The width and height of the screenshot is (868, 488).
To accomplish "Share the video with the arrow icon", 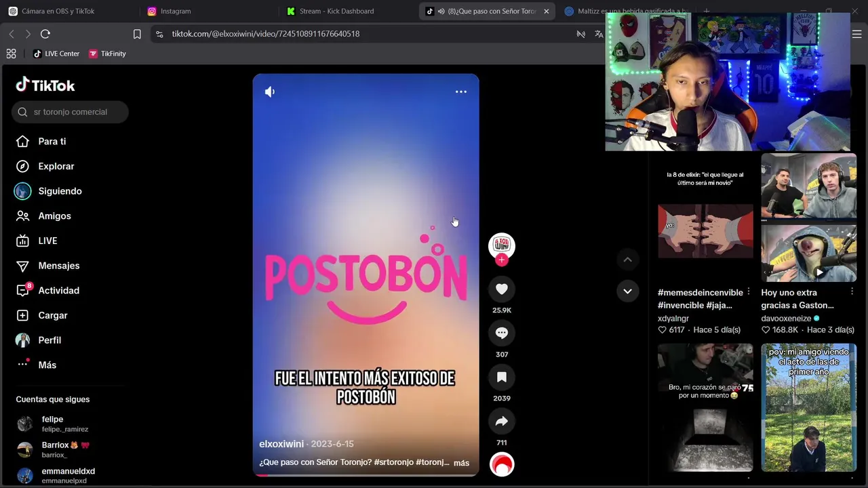I will (502, 422).
